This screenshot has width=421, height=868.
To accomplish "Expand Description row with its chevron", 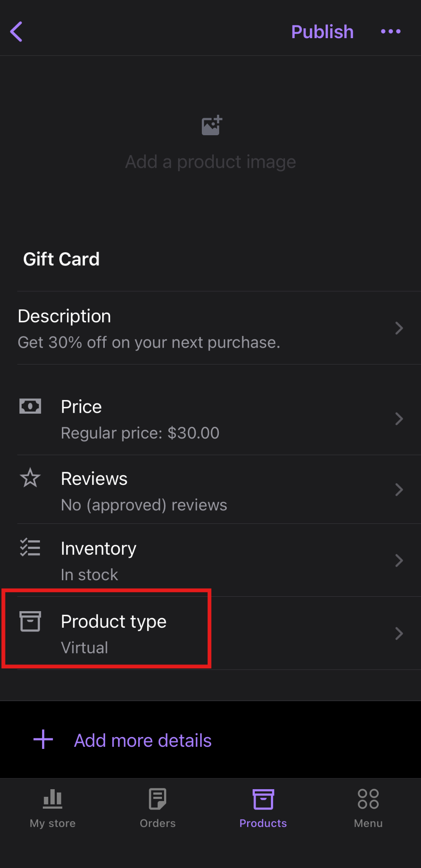I will click(x=399, y=328).
